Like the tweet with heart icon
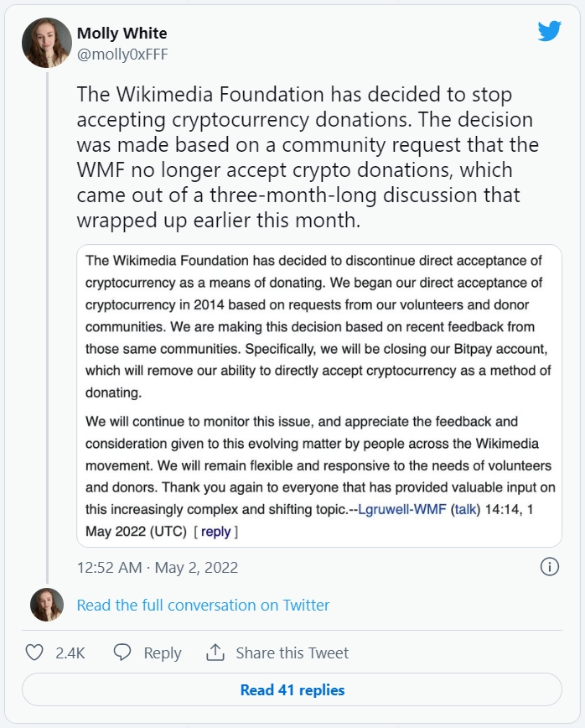The width and height of the screenshot is (585, 728). [34, 653]
